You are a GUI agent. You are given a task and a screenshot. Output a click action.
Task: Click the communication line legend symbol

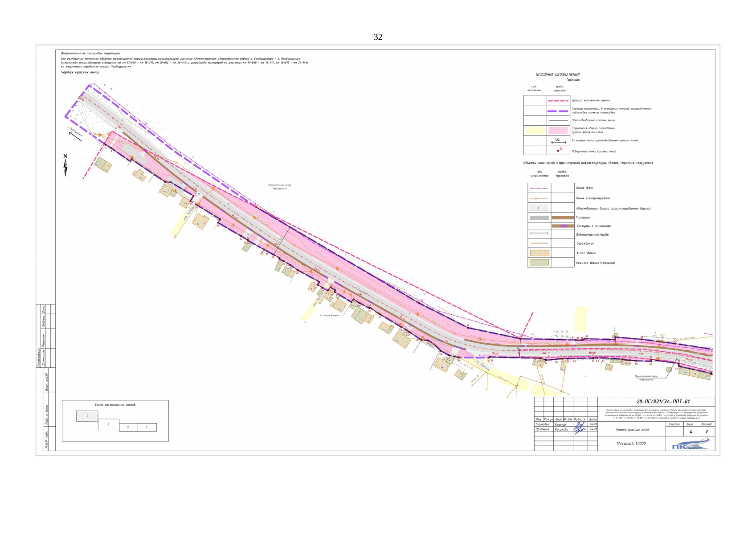[539, 188]
